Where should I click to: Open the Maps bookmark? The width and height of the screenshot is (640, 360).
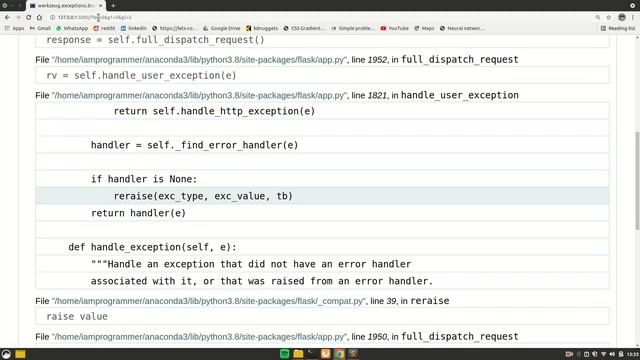(x=424, y=28)
